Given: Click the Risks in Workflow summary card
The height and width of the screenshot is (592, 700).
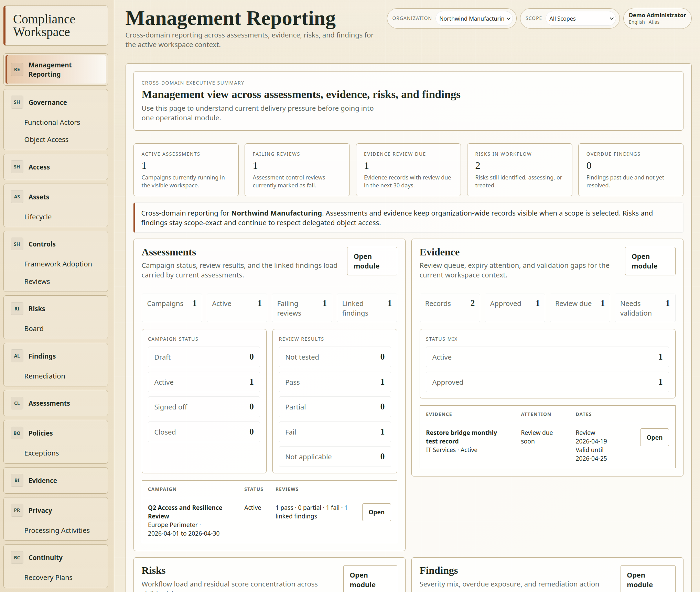Looking at the screenshot, I should click(x=519, y=170).
